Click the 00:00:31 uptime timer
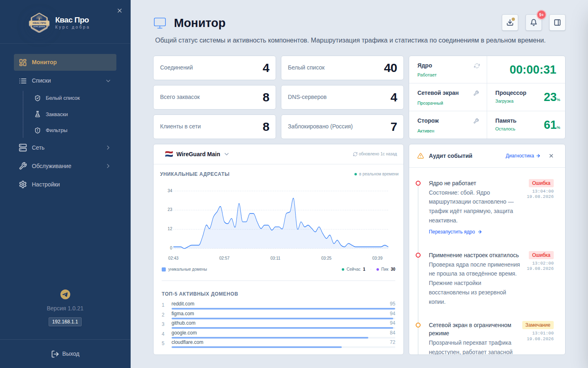This screenshot has width=588, height=368. pyautogui.click(x=533, y=70)
